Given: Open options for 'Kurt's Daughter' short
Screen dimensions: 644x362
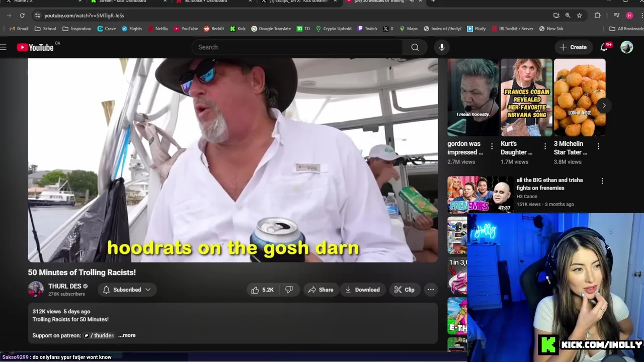Looking at the screenshot, I should pyautogui.click(x=545, y=146).
